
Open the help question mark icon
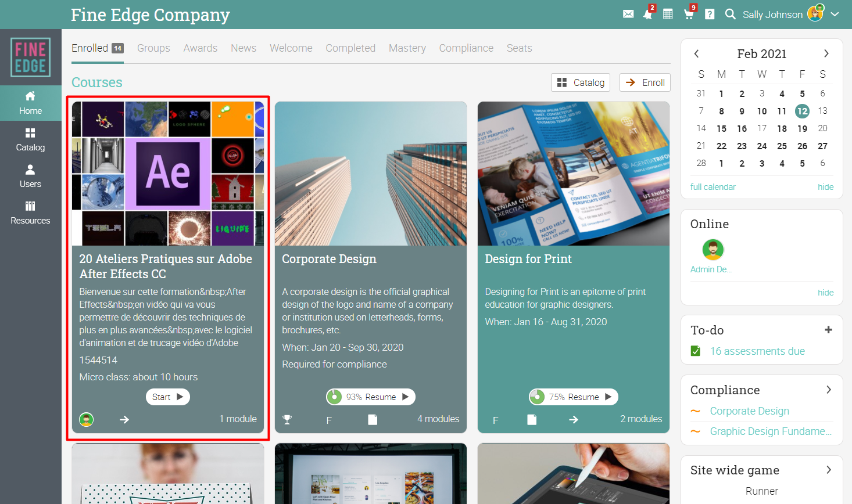pyautogui.click(x=710, y=14)
